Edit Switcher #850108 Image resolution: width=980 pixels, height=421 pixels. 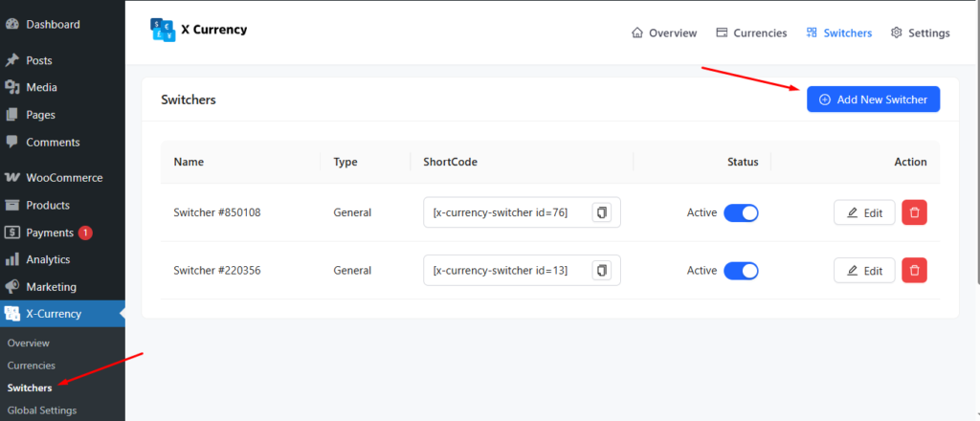click(x=864, y=212)
